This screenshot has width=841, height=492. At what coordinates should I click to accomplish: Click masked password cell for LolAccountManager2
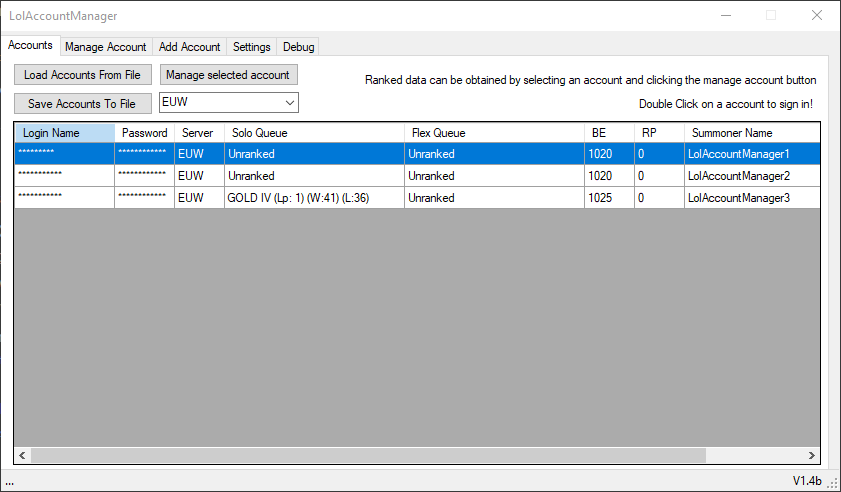click(144, 176)
